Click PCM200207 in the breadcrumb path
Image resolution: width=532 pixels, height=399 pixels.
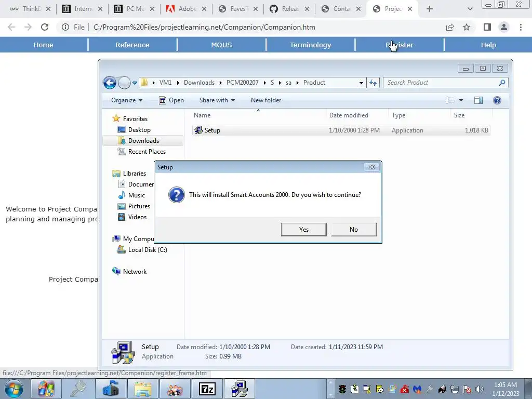pos(242,83)
